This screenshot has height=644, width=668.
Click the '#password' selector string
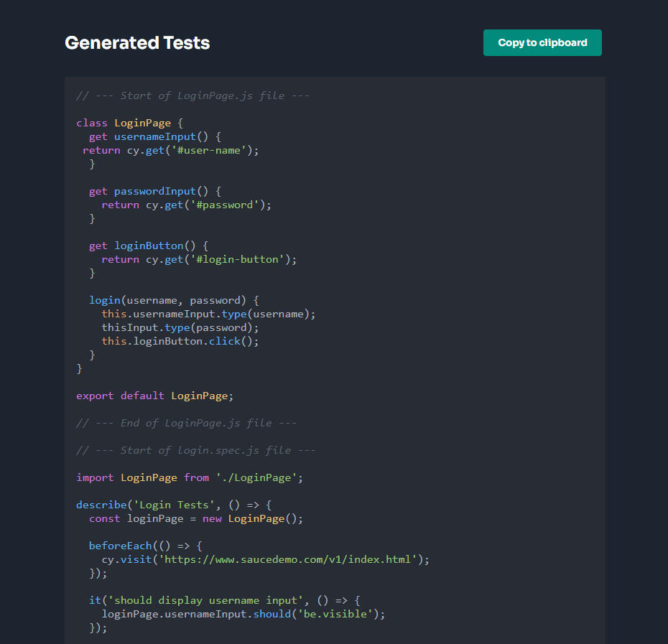click(x=226, y=205)
